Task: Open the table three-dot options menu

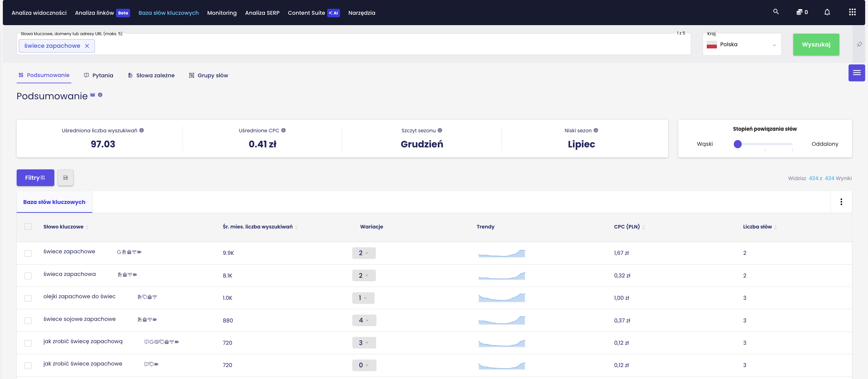Action: pos(841,202)
